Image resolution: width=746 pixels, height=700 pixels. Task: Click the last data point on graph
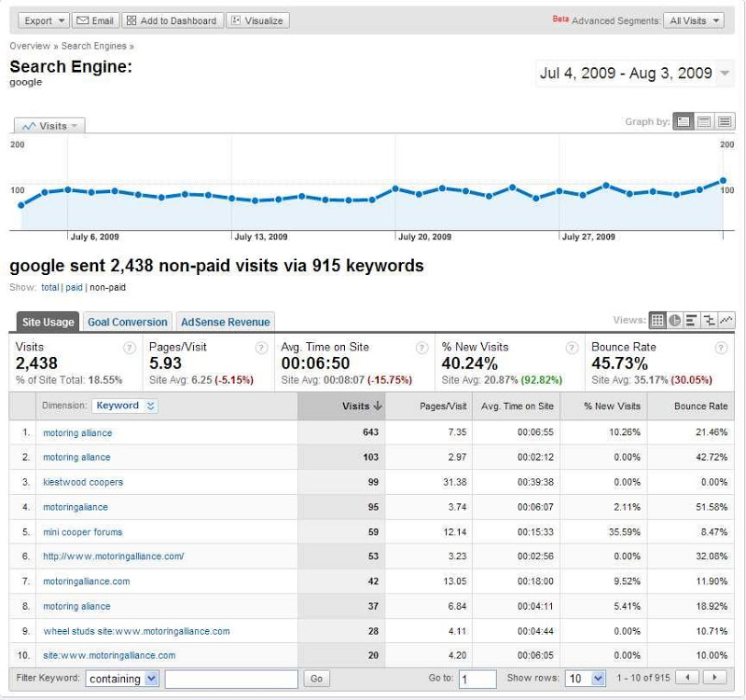[724, 181]
